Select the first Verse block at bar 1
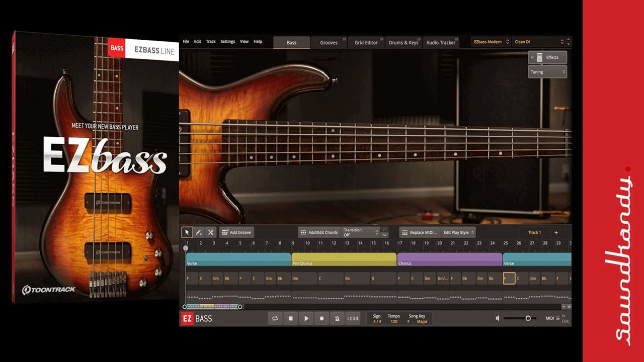 (238, 259)
